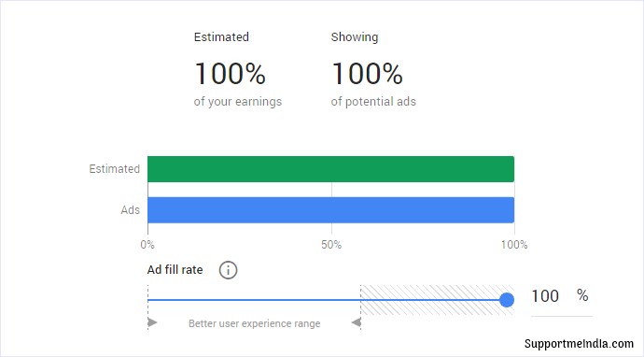644x357 pixels.
Task: Click the Ad fill rate slider handle
Action: point(507,300)
